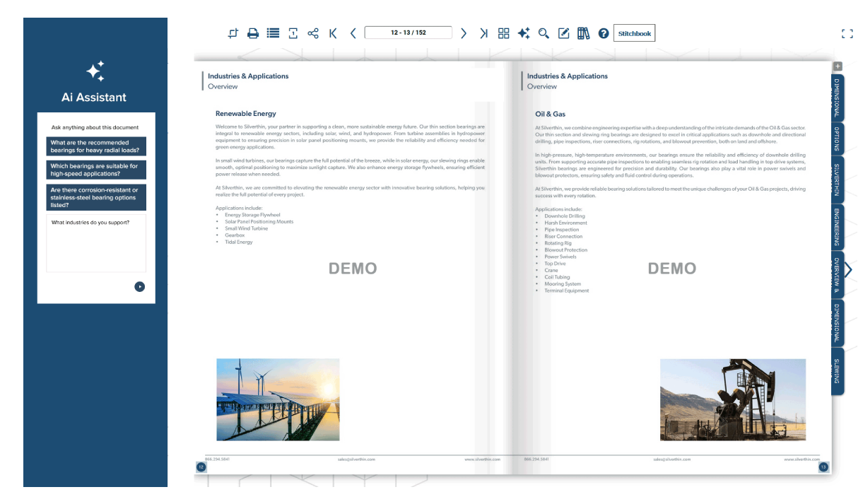The width and height of the screenshot is (863, 504).
Task: Click the plus expander above side tabs
Action: pos(837,66)
